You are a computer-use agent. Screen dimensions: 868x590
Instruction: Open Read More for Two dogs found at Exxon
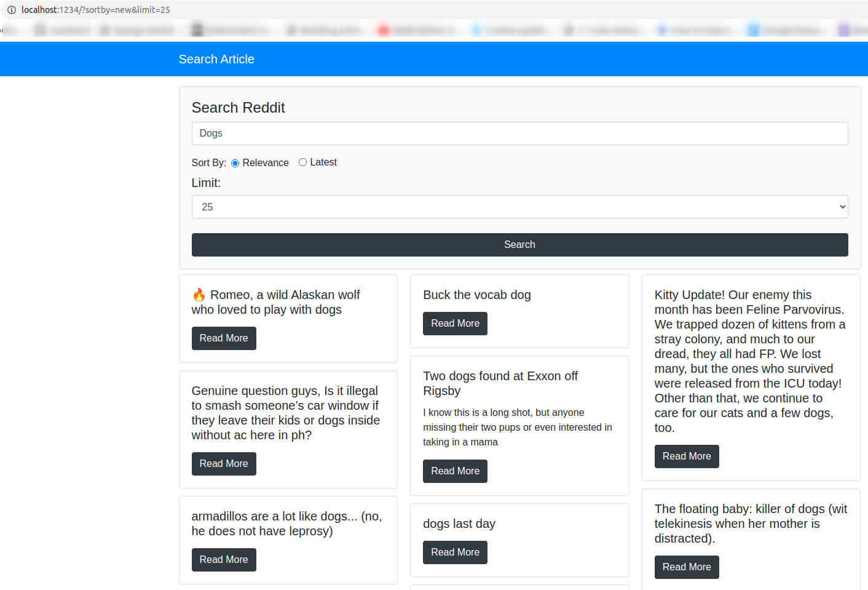pos(455,471)
